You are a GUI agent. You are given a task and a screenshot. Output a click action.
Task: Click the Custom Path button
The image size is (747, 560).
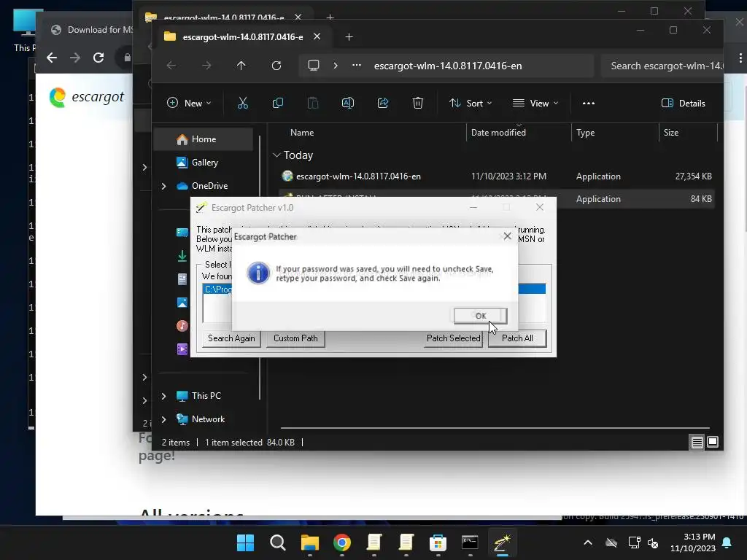click(x=295, y=338)
